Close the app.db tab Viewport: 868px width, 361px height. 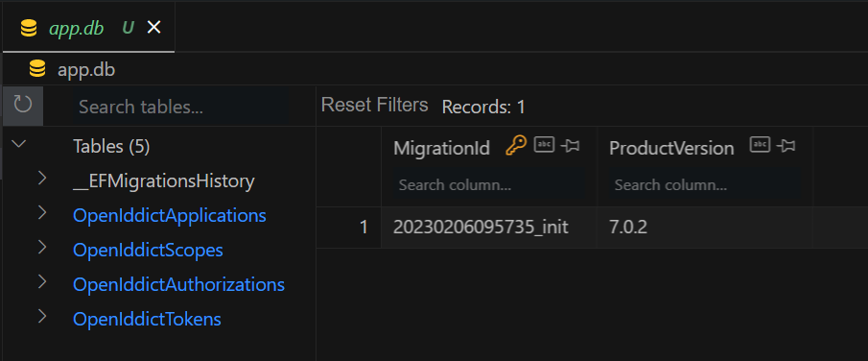tap(153, 28)
